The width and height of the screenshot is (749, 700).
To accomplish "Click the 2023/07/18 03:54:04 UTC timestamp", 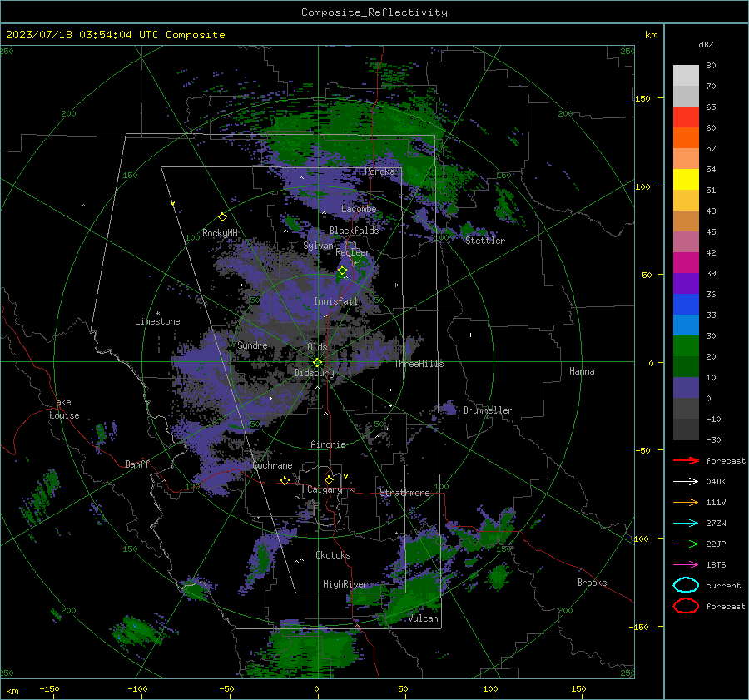I will click(x=115, y=34).
